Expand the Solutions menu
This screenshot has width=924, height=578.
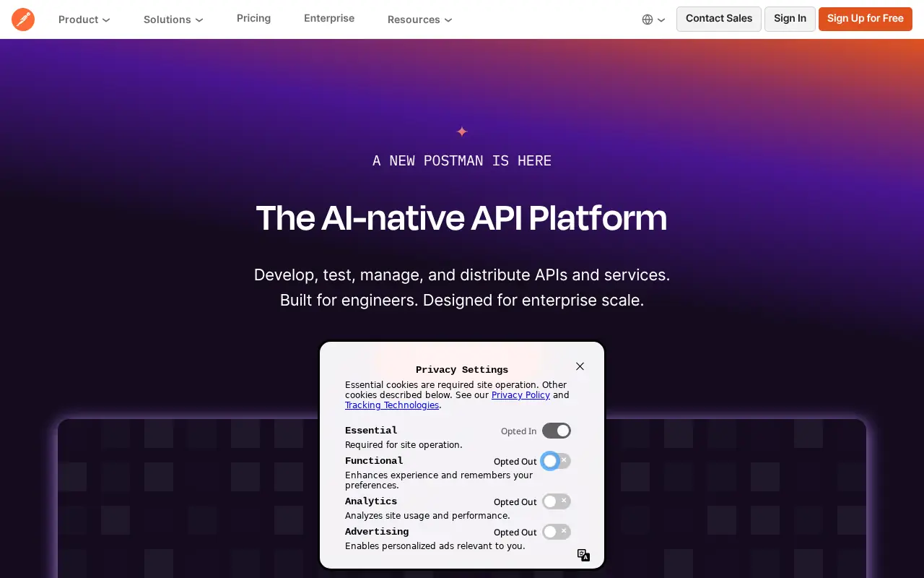coord(173,20)
